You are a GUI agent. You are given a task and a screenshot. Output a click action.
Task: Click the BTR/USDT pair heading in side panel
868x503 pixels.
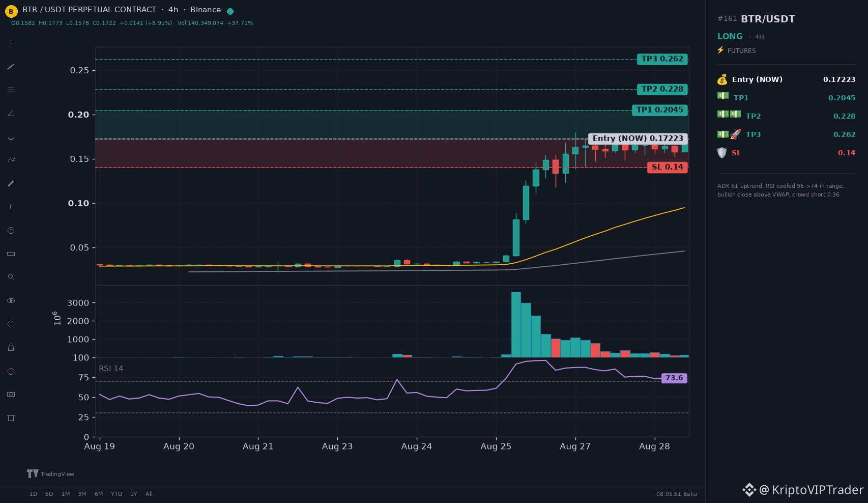point(768,19)
